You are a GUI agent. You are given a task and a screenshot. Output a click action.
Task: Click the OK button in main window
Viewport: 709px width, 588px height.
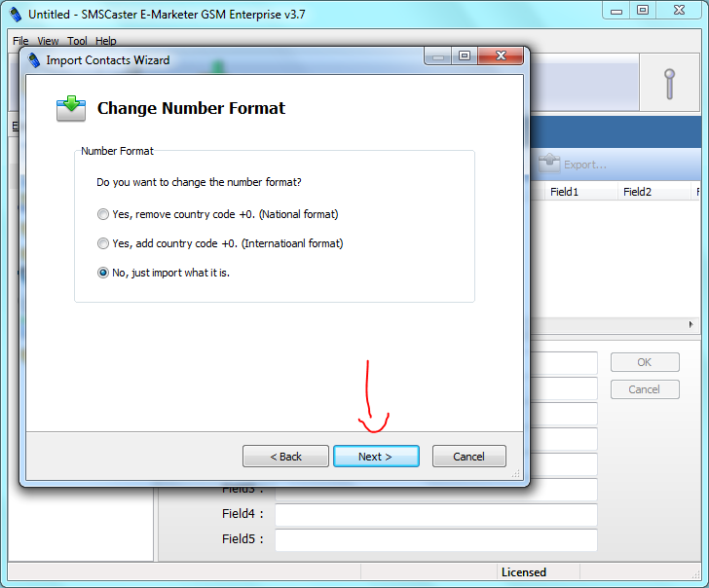coord(645,362)
